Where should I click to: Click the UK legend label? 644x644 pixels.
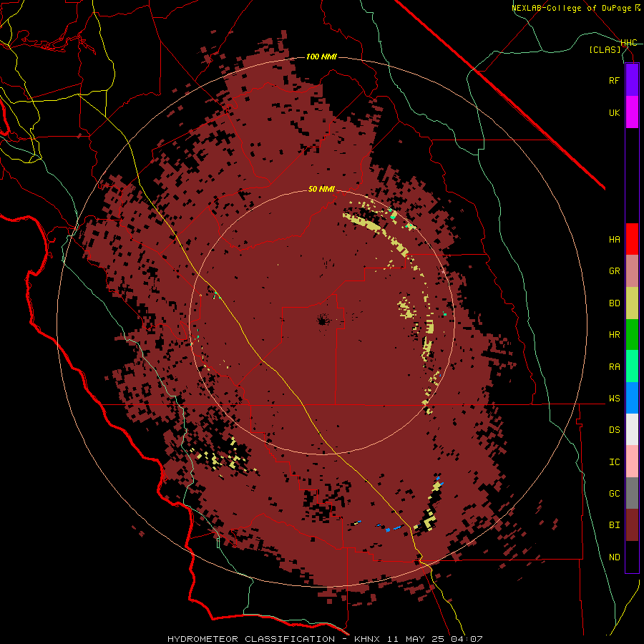point(615,112)
